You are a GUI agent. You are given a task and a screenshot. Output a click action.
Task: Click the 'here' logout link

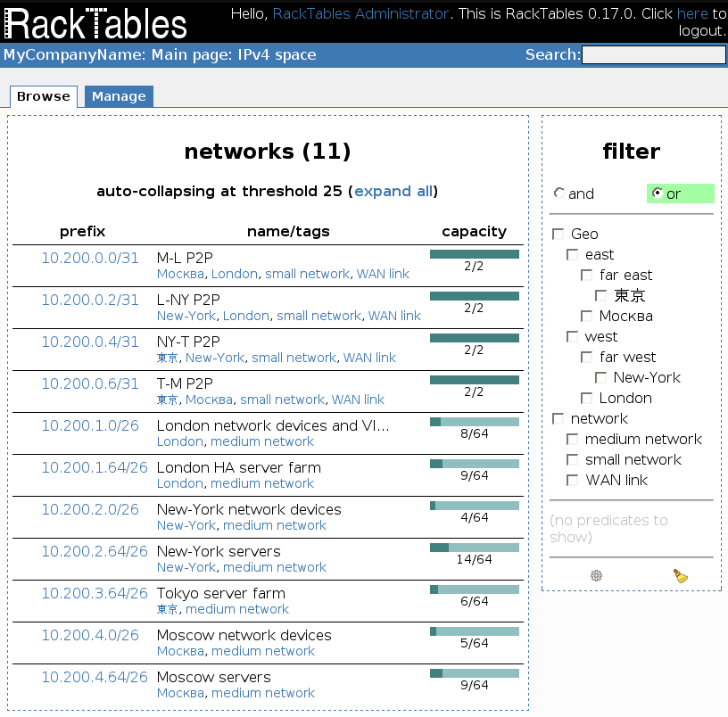pyautogui.click(x=692, y=14)
